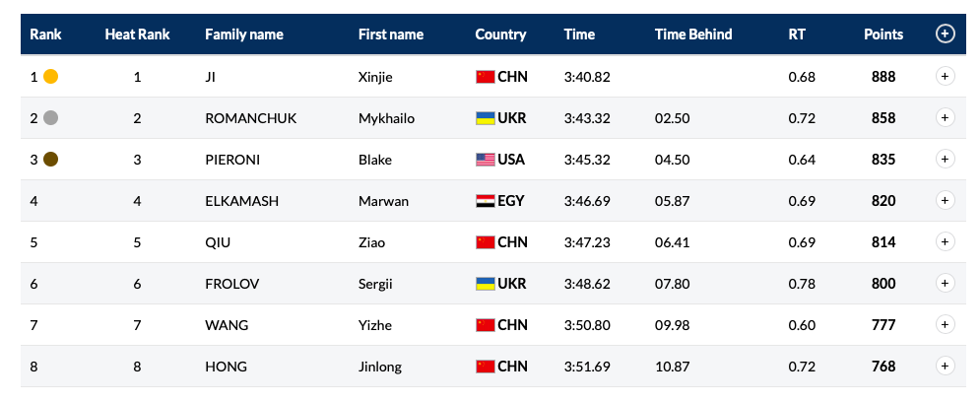Expand WANG Yizhe row details
This screenshot has width=980, height=402.
pos(945,324)
